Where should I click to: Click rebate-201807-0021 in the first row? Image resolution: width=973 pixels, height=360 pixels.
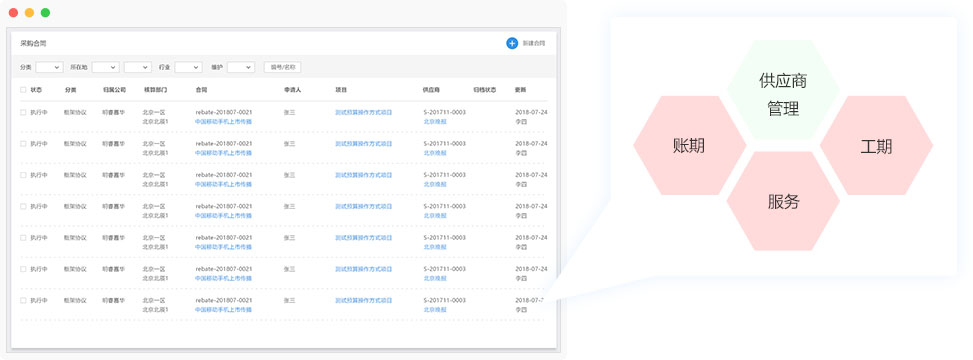coord(223,112)
